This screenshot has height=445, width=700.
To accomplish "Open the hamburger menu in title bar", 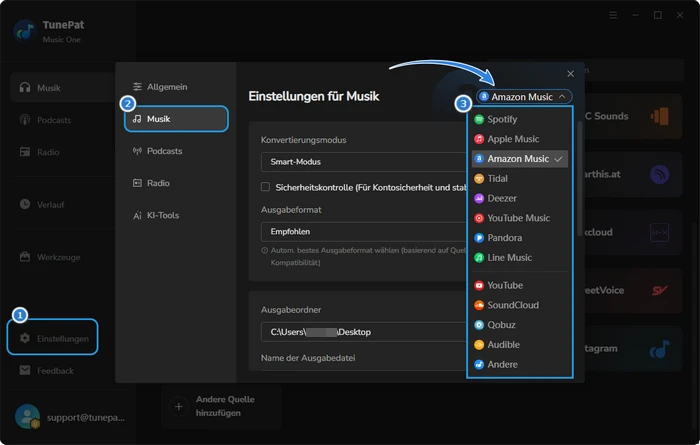I will click(613, 15).
